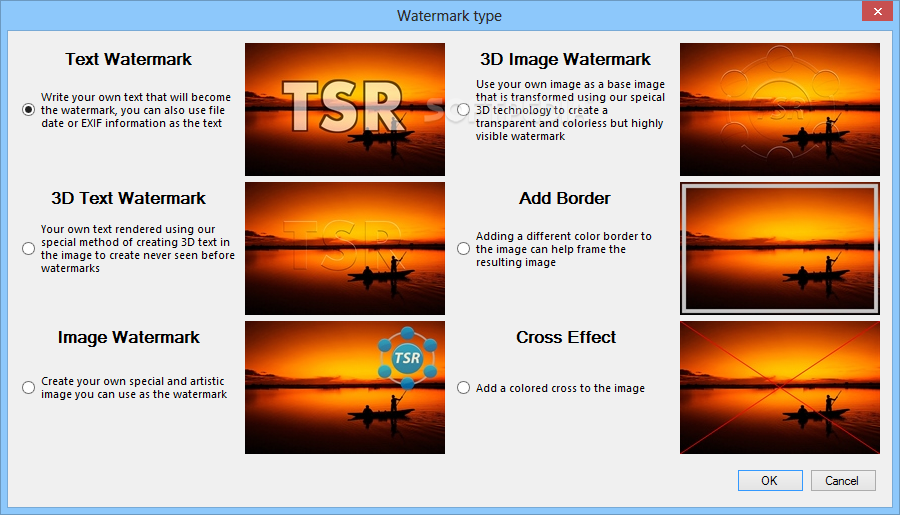Screen dimensions: 900x515
Task: Choose the Image Watermark radio option
Action: (x=28, y=388)
